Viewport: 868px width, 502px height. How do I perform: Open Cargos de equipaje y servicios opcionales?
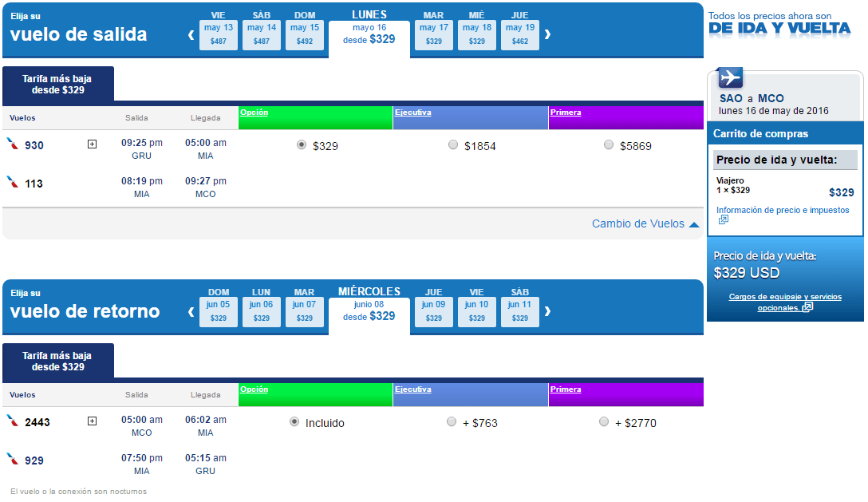click(785, 302)
